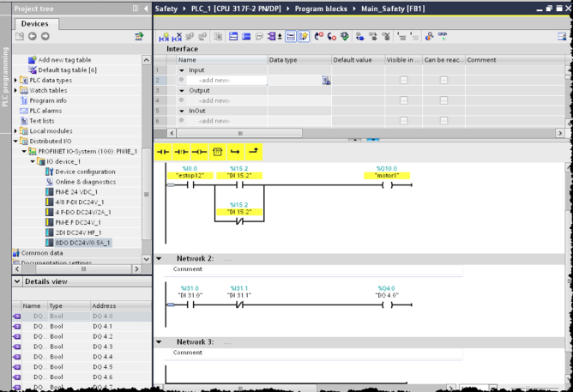Expand PLC data types tree node
Image resolution: width=573 pixels, height=392 pixels.
pos(15,80)
